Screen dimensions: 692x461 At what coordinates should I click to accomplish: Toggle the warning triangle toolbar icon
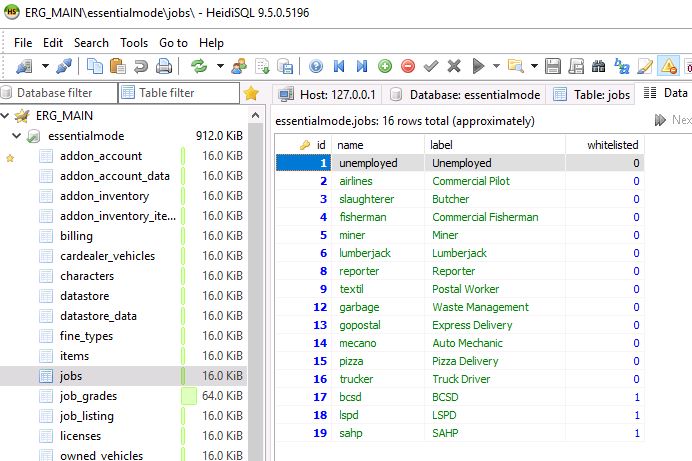(x=669, y=67)
